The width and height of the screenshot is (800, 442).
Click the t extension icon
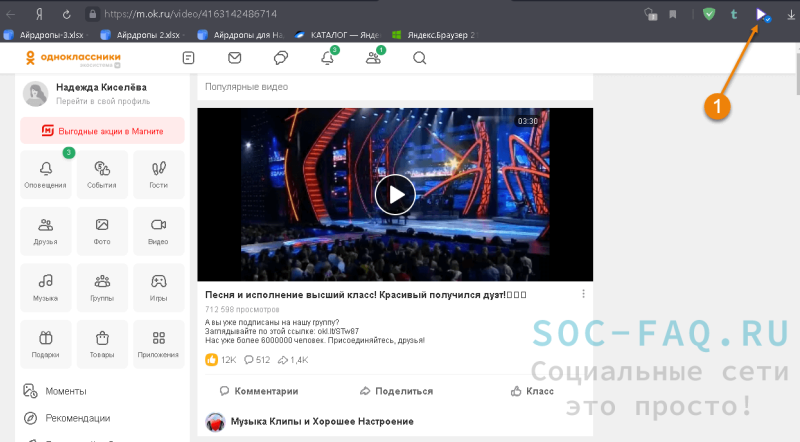(x=734, y=14)
